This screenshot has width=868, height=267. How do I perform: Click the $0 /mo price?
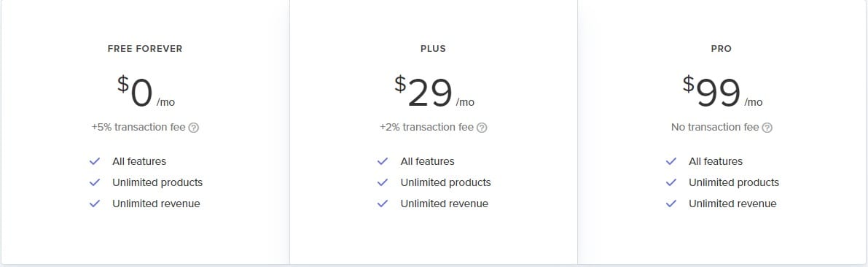146,92
